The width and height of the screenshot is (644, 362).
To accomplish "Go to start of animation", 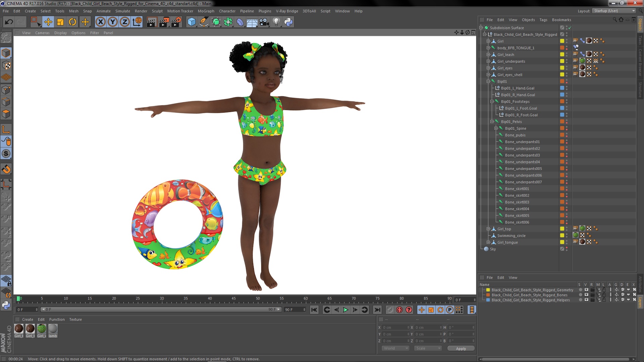I will (x=314, y=310).
